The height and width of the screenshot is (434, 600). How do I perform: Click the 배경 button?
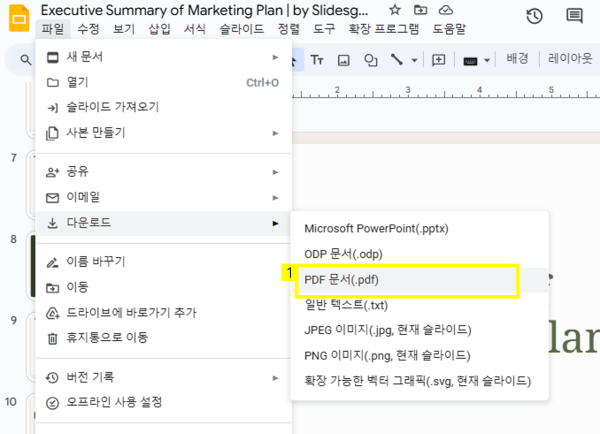(517, 60)
